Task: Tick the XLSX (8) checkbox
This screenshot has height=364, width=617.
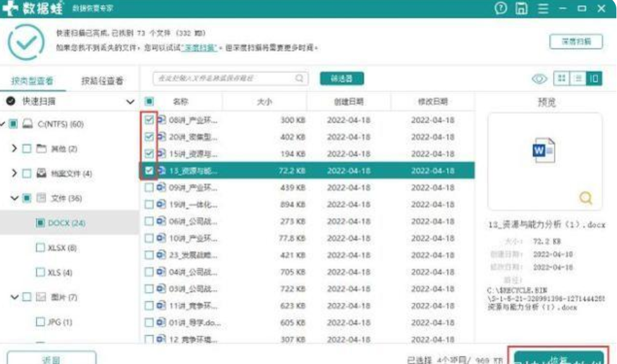Action: (x=40, y=248)
